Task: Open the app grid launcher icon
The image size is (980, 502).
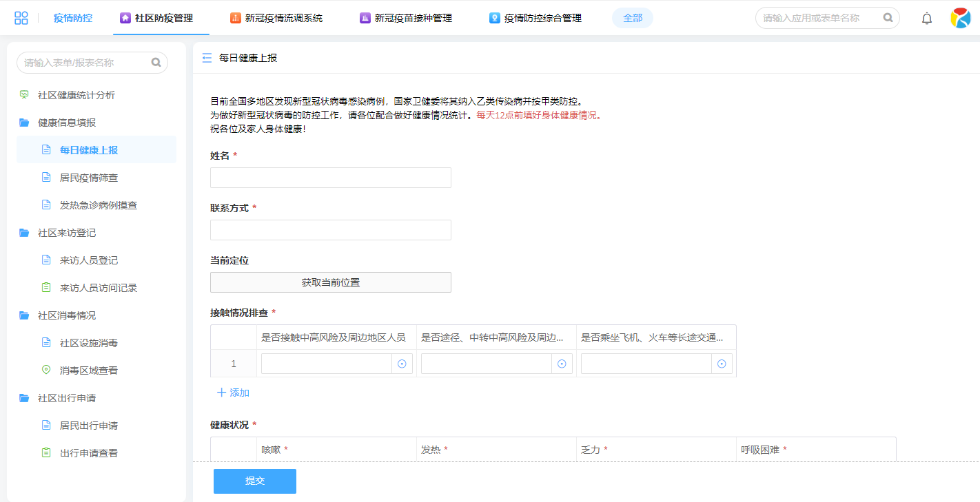Action: [21, 18]
